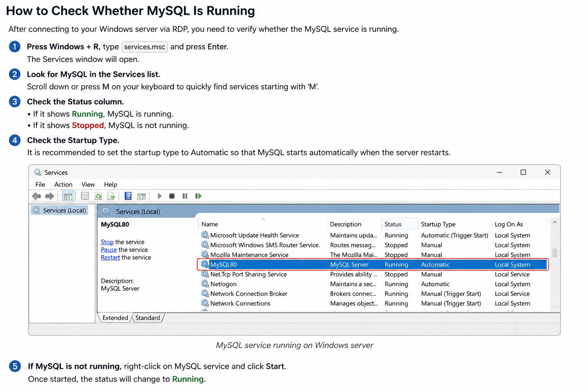Open Help using blue question-mark icon
Screen dimensions: 588x392
pyautogui.click(x=128, y=196)
